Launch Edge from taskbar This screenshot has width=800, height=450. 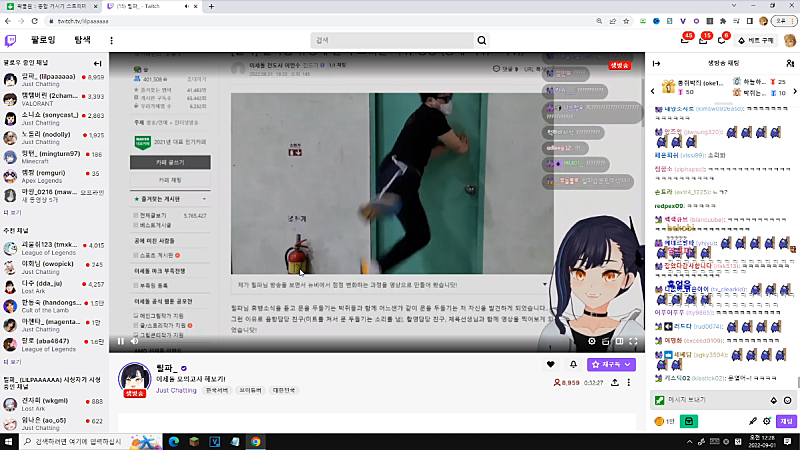(173, 442)
